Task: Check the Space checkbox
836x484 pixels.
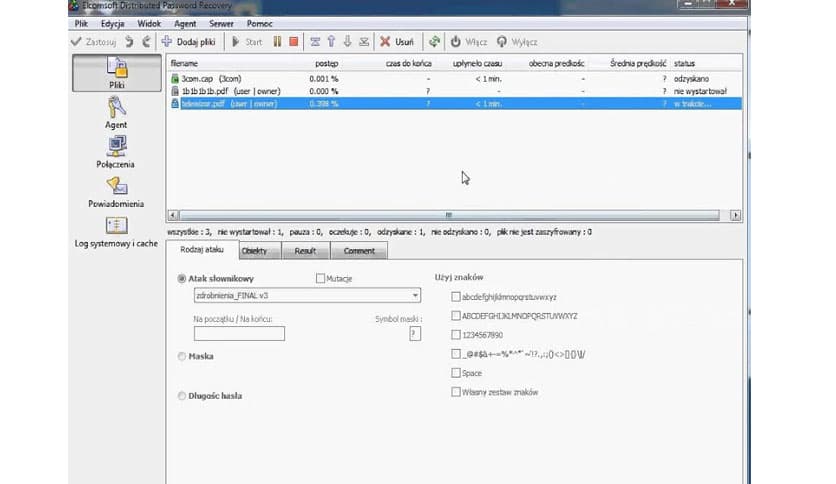Action: (456, 373)
